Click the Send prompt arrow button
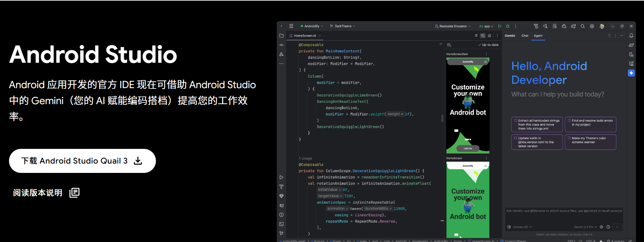The height and width of the screenshot is (242, 644). 618,227
